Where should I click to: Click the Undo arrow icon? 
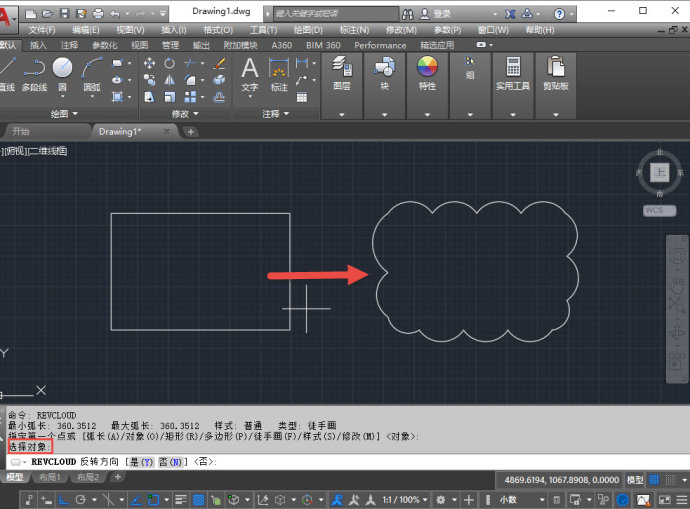115,14
